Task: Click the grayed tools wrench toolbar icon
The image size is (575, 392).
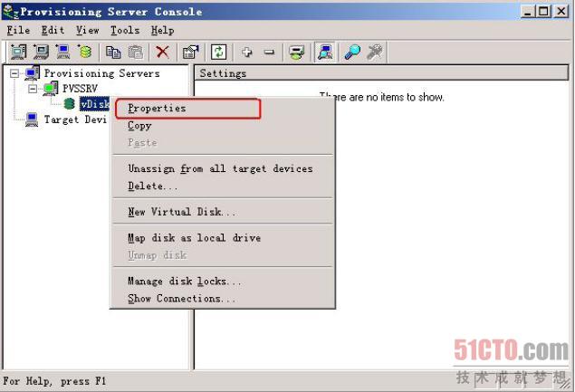Action: 374,53
